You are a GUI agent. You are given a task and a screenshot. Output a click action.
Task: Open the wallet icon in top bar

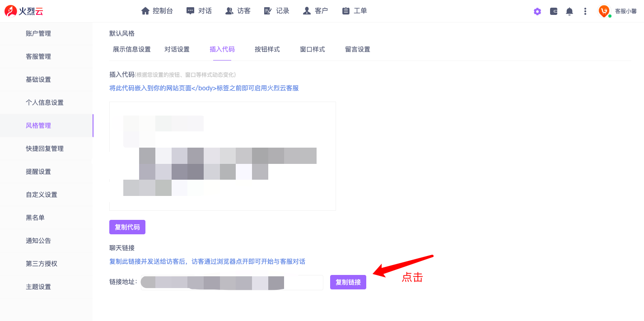tap(554, 11)
